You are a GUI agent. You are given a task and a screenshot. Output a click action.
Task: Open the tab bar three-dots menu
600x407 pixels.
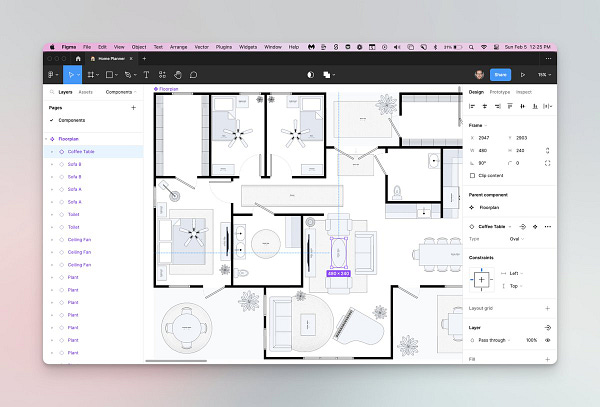548,59
